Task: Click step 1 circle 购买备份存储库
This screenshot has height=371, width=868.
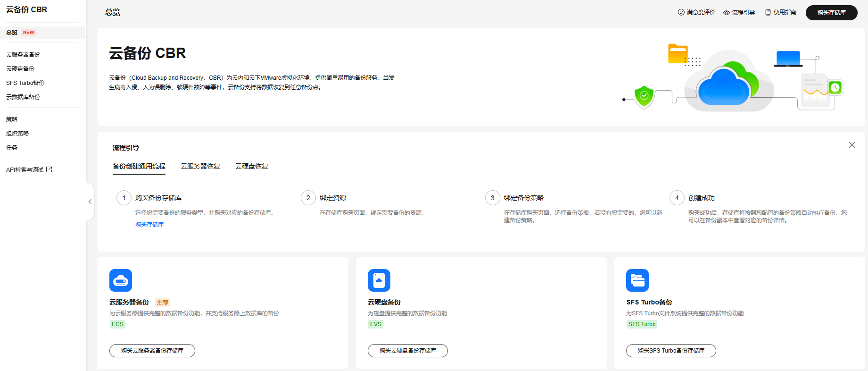Action: coord(124,198)
